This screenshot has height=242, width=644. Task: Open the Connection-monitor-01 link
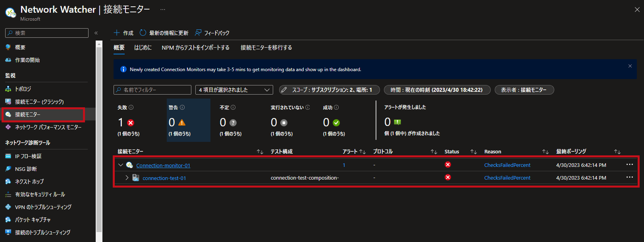[x=163, y=165]
